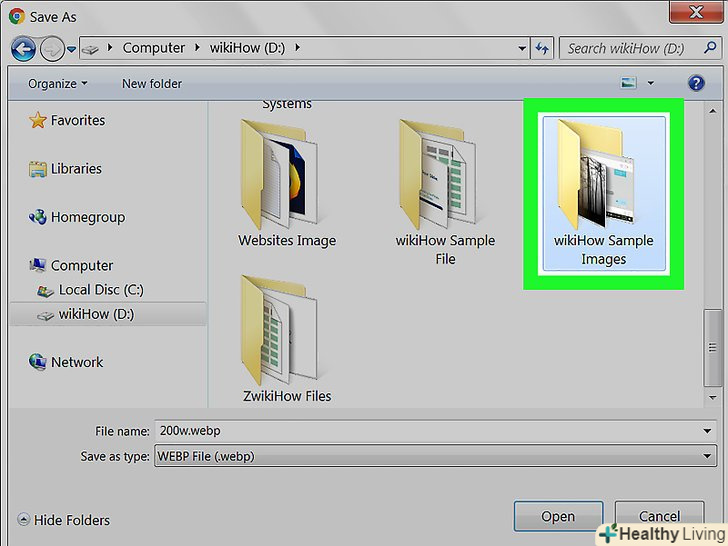The width and height of the screenshot is (728, 546).
Task: Click the scroll down arrow of file list
Action: [x=712, y=397]
